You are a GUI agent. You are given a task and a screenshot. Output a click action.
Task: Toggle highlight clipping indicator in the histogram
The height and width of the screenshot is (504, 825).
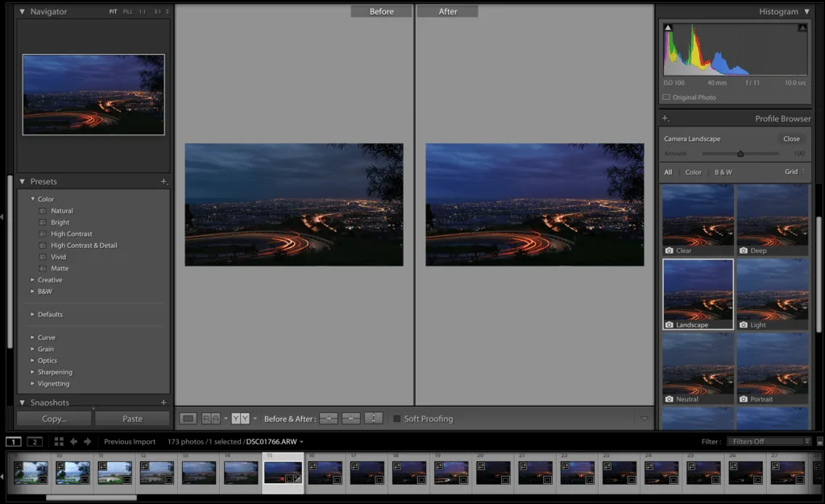[x=802, y=28]
